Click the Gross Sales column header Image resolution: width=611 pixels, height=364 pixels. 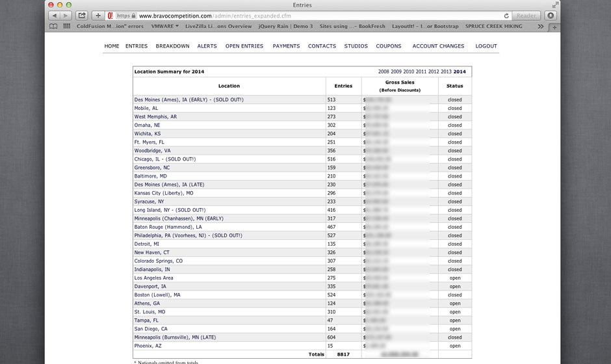400,86
